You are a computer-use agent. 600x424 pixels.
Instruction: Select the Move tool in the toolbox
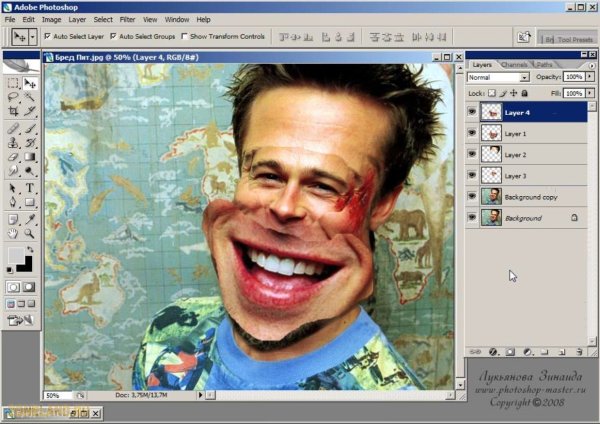click(30, 85)
